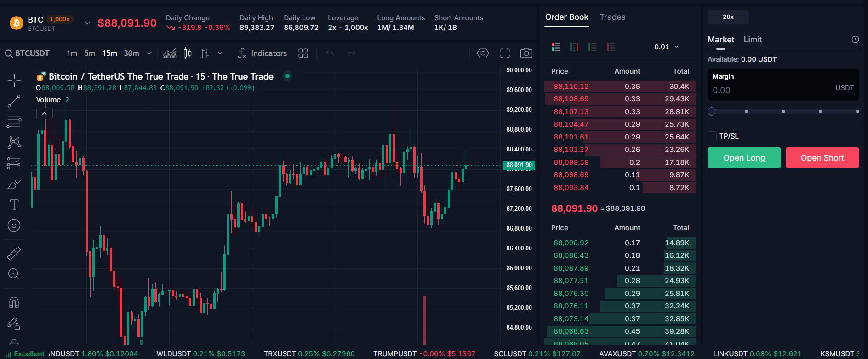Set margin slider to the 50% midpoint dot

pos(783,111)
